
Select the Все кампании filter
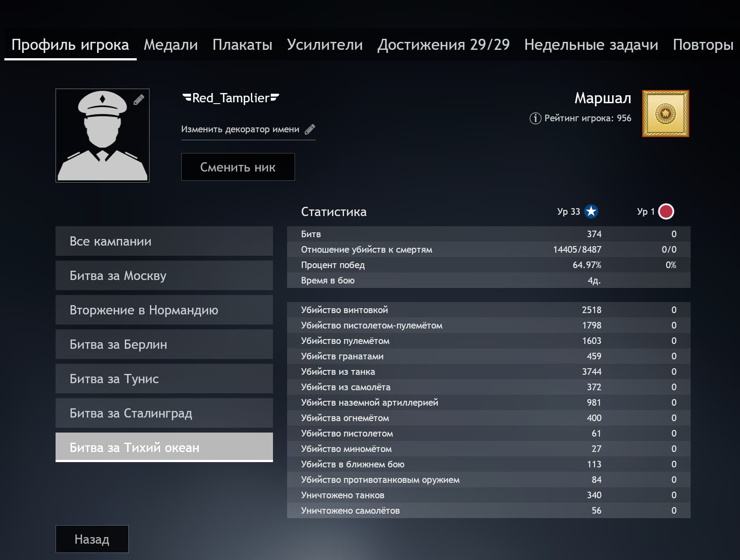point(164,241)
